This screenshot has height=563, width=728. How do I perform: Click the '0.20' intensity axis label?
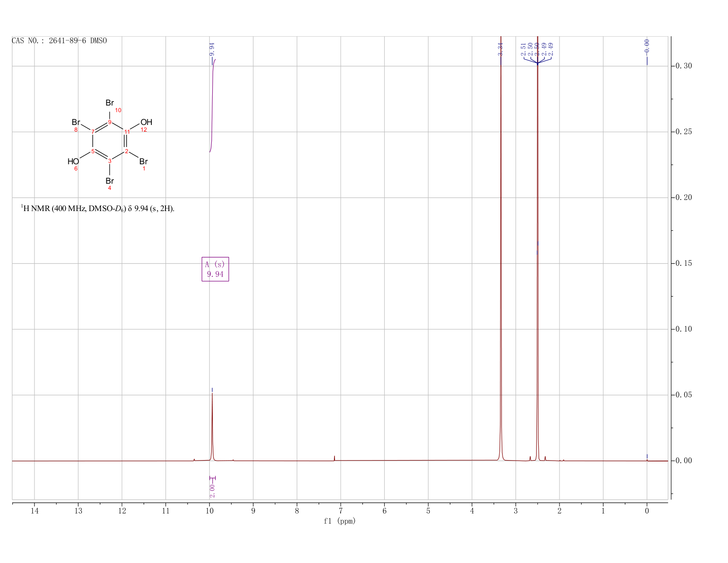point(683,197)
